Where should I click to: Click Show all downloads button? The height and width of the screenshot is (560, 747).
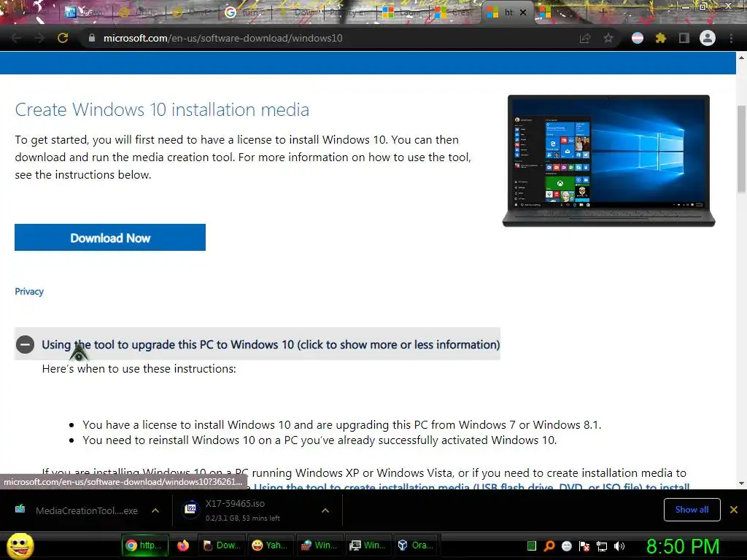pos(692,510)
